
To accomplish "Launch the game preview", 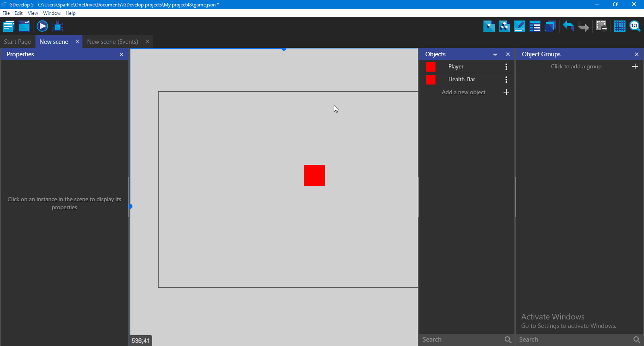I will coord(42,27).
